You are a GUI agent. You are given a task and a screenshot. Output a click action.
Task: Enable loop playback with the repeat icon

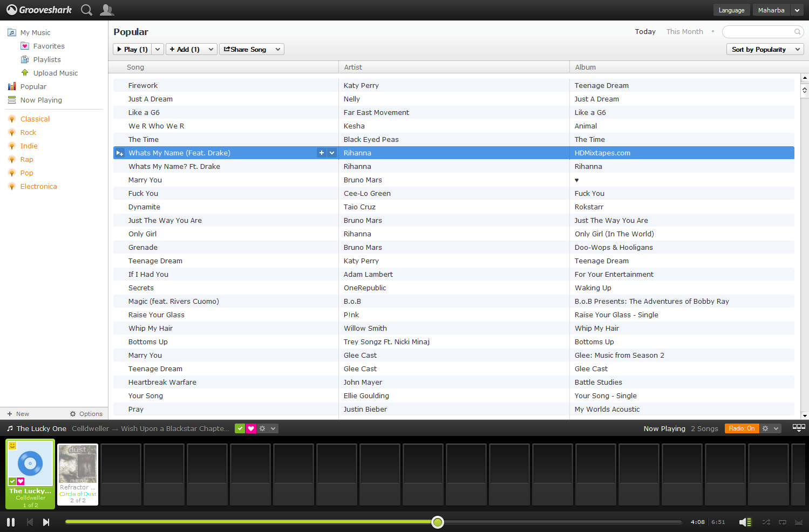783,522
